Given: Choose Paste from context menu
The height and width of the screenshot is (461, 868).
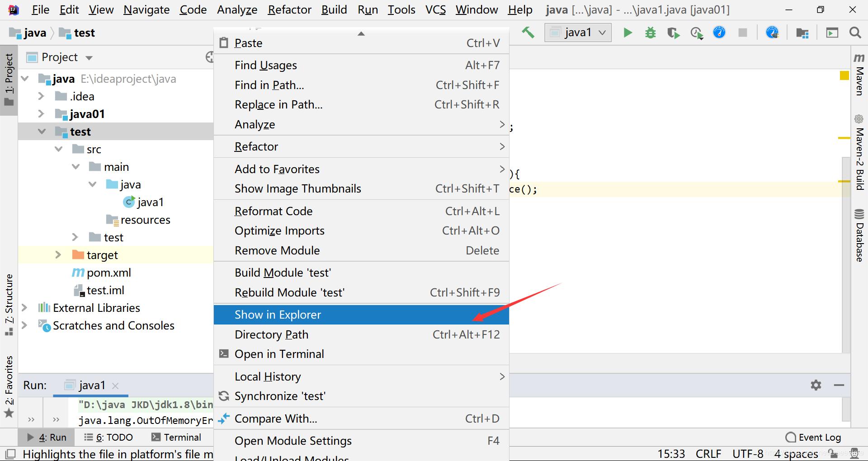Looking at the screenshot, I should [361, 43].
